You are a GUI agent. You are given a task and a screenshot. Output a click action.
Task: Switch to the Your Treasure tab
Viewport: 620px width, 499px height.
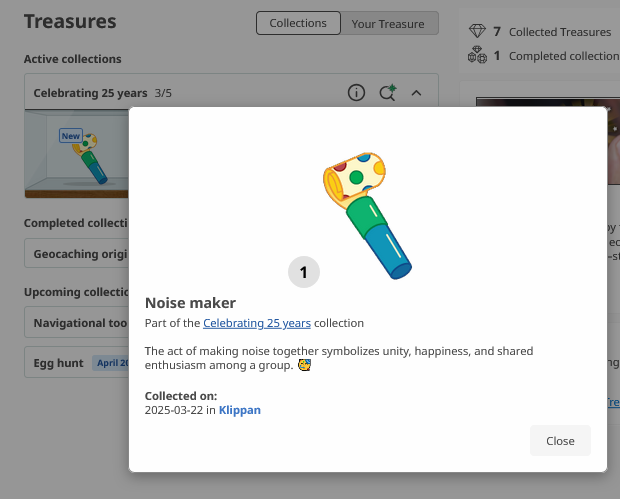388,23
